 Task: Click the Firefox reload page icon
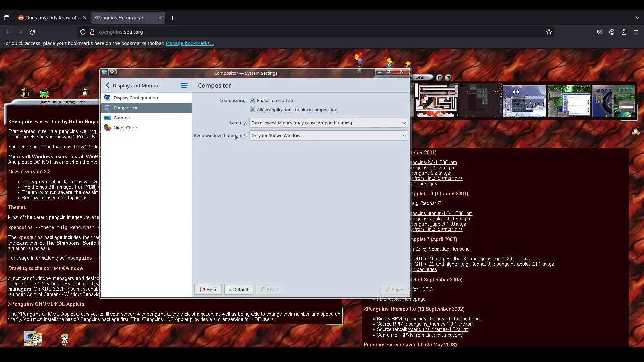coord(32,32)
